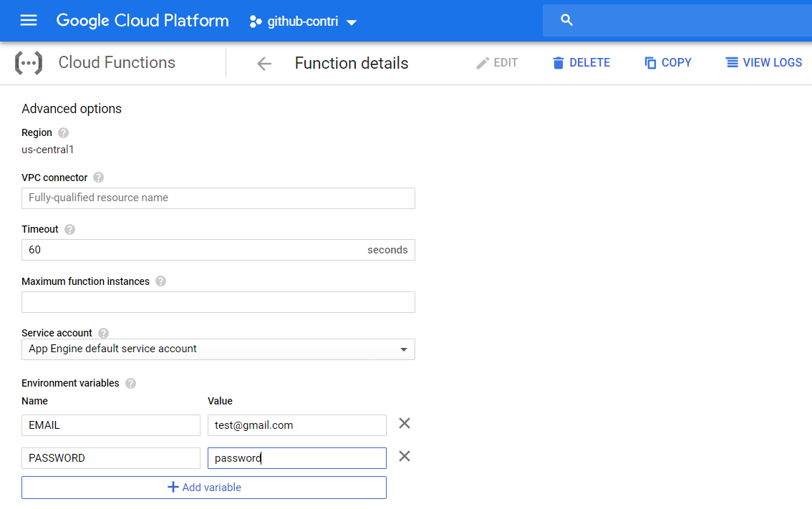
Task: Open the Maximum function instances help icon
Action: coord(160,281)
